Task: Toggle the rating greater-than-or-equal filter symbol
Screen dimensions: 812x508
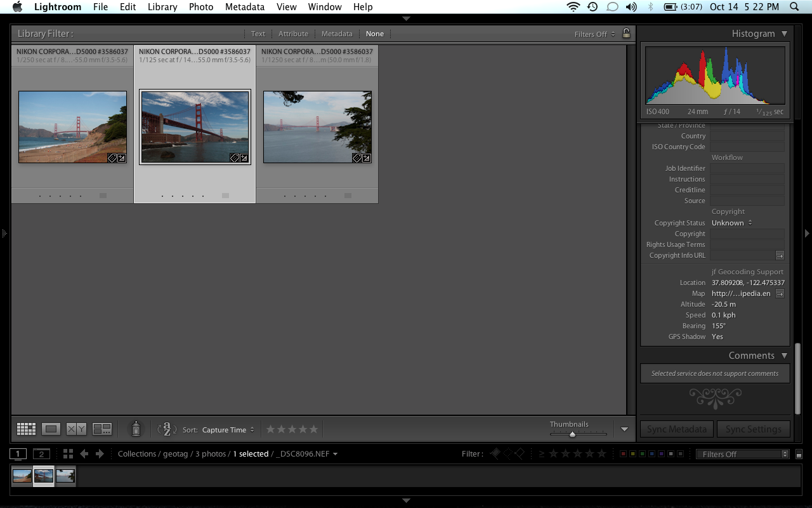Action: (x=542, y=453)
